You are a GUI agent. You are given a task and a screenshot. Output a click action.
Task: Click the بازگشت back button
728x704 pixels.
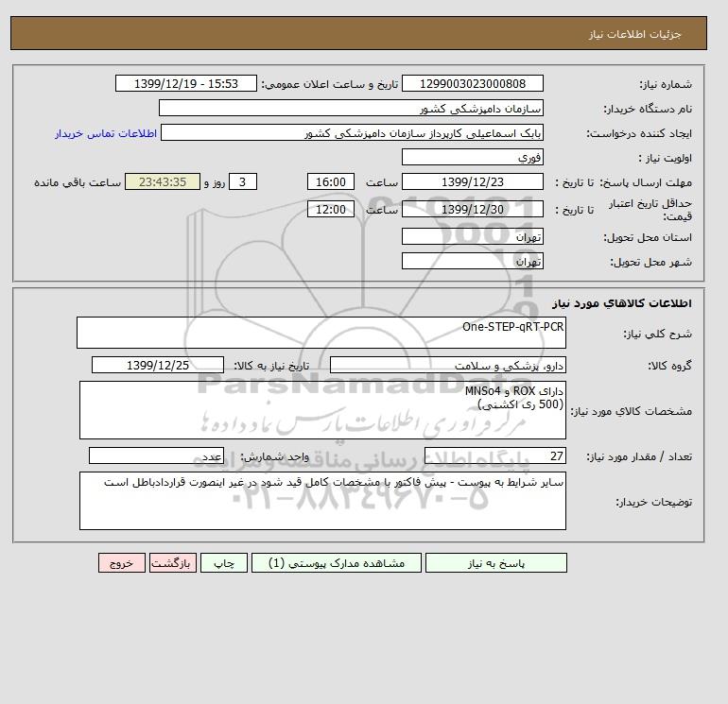(173, 563)
